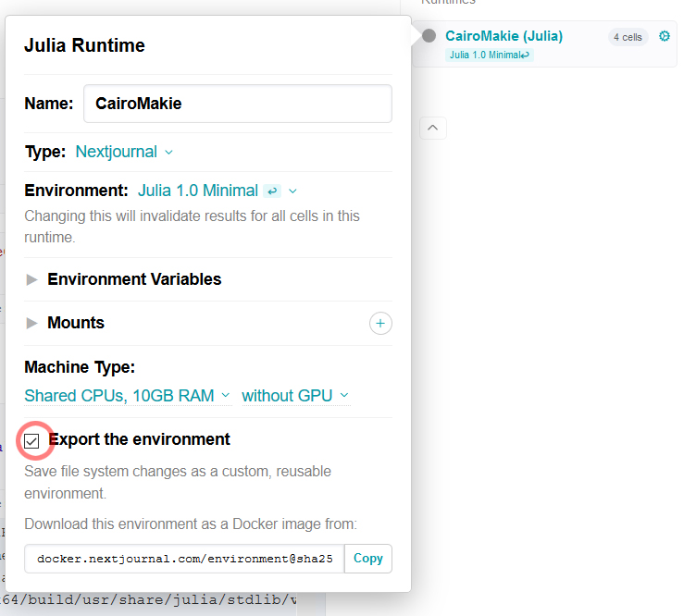Click the Mounts heading label
The image size is (696, 616).
pyautogui.click(x=76, y=323)
